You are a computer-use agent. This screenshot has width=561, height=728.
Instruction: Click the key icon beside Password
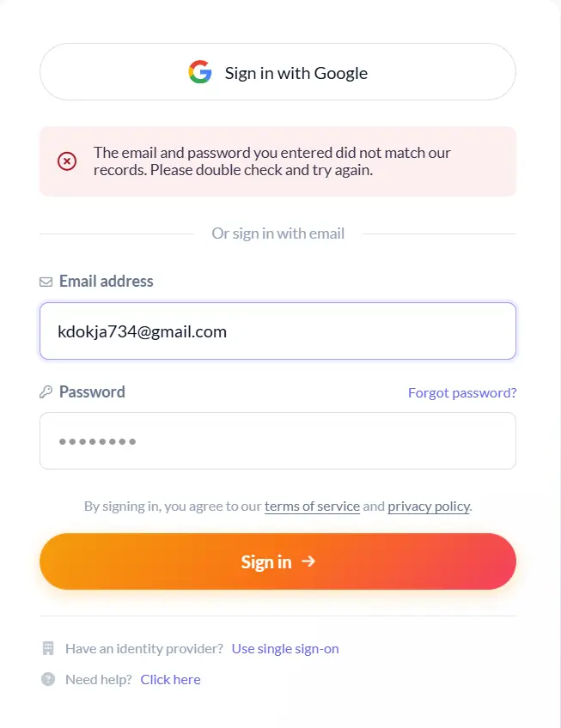coord(46,392)
